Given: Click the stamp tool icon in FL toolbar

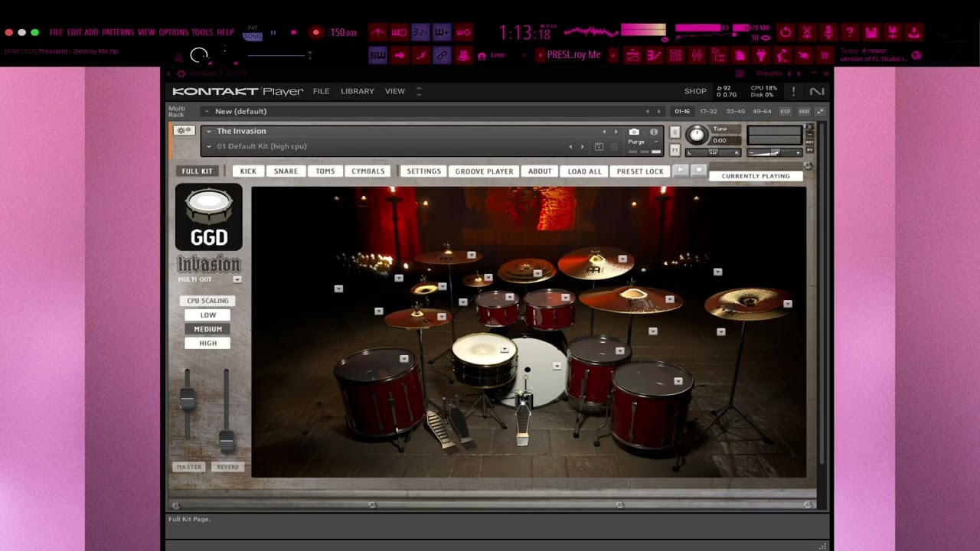Looking at the screenshot, I should [x=463, y=55].
